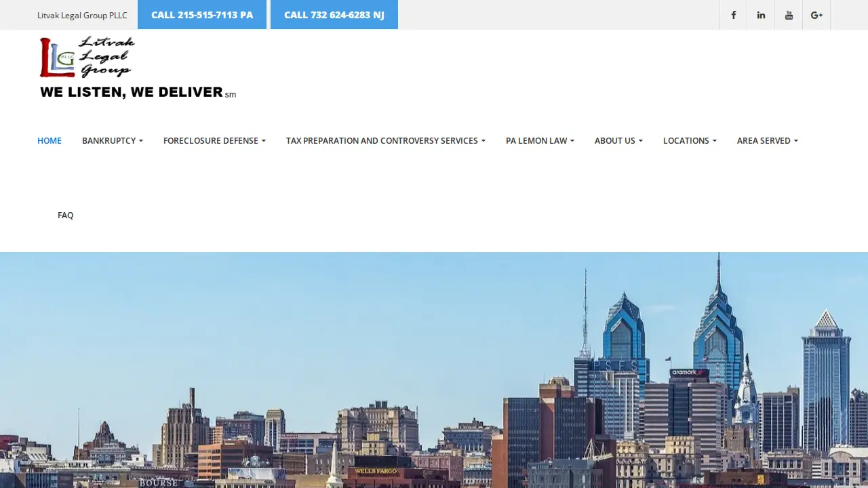Open the LinkedIn social icon
868x488 pixels.
[x=761, y=15]
